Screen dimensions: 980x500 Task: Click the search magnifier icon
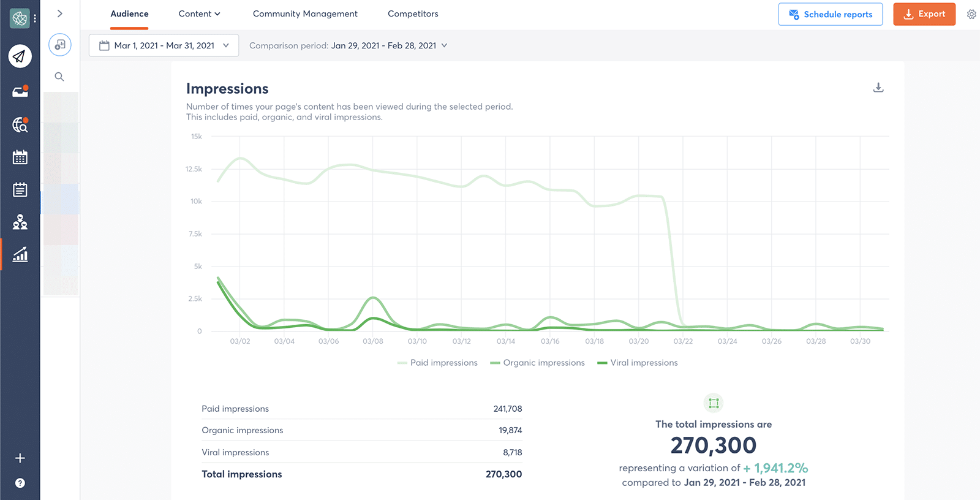(59, 77)
